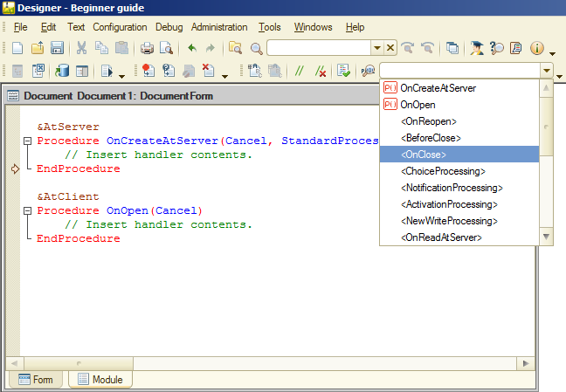The height and width of the screenshot is (392, 566).
Task: Collapse the OnOpen procedure block
Action: point(27,210)
